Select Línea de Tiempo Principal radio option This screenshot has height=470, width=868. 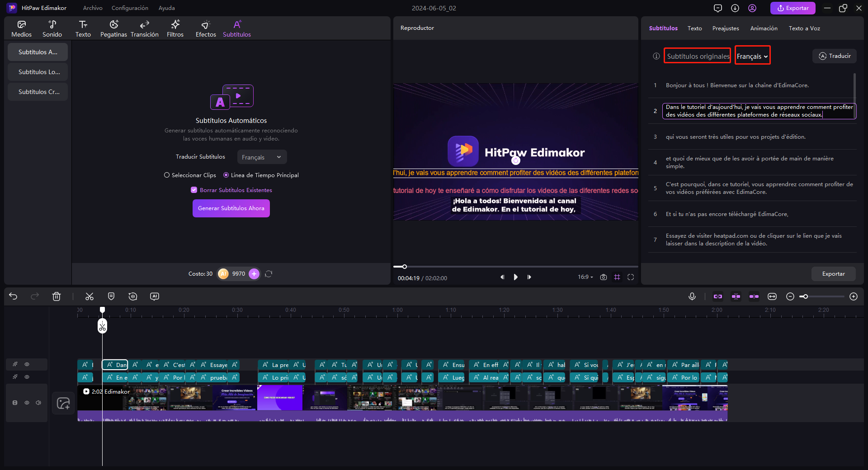tap(261, 175)
